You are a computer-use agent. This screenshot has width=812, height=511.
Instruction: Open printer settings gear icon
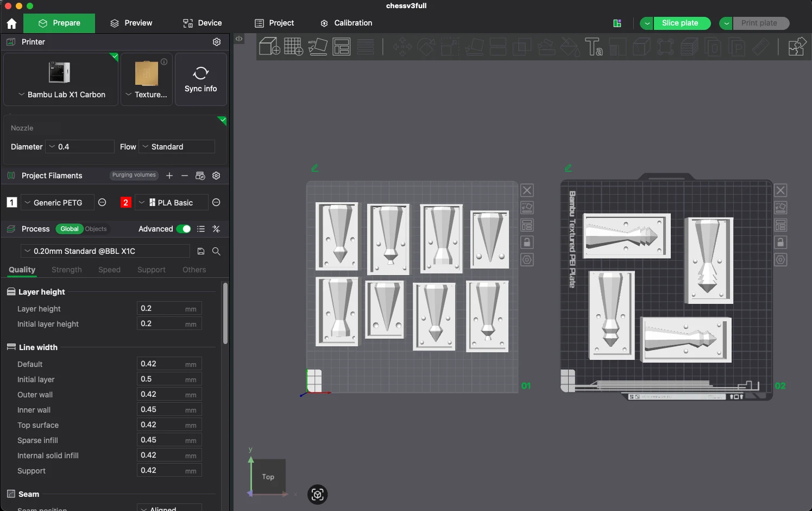point(217,42)
